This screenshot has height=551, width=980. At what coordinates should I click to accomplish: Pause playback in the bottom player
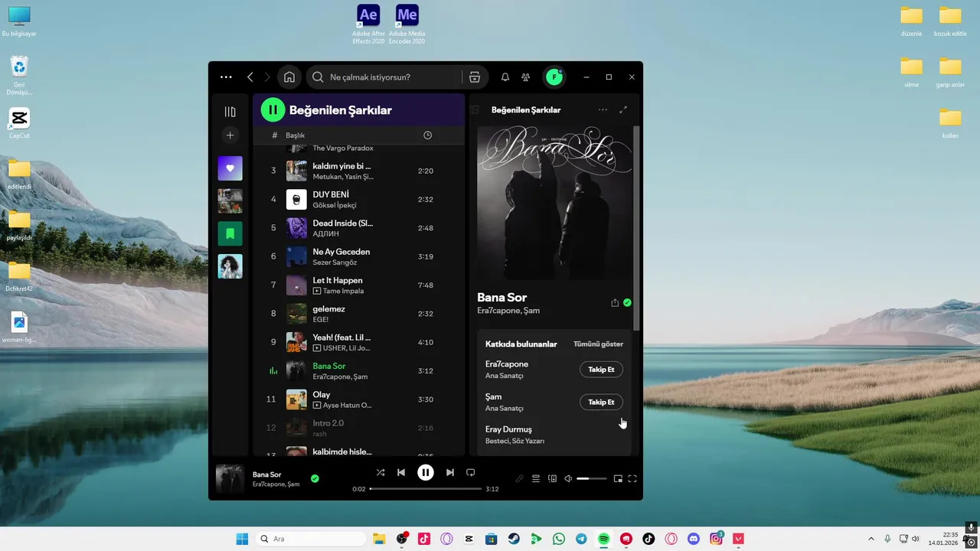(426, 473)
